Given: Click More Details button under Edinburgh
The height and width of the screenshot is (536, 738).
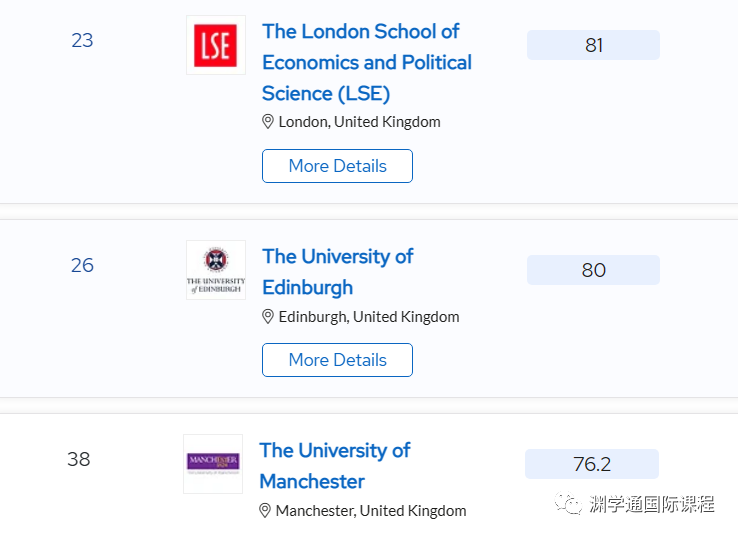Looking at the screenshot, I should [337, 360].
